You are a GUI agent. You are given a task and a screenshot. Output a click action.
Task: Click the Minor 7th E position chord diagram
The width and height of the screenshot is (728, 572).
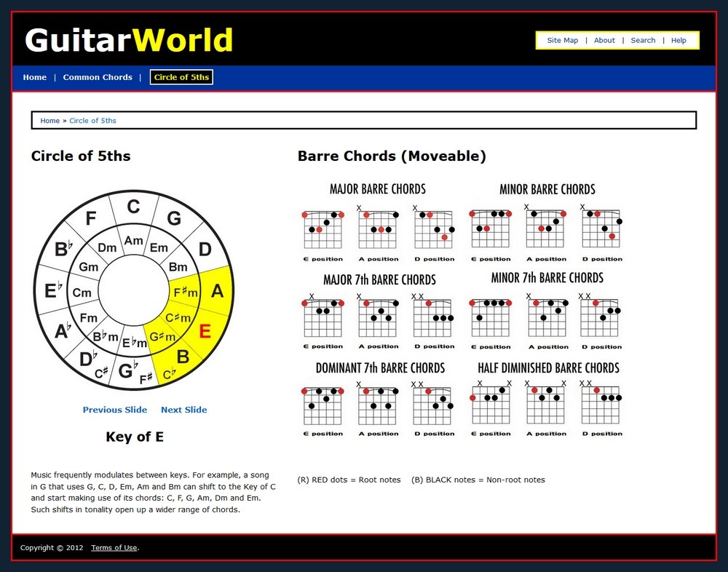491,324
